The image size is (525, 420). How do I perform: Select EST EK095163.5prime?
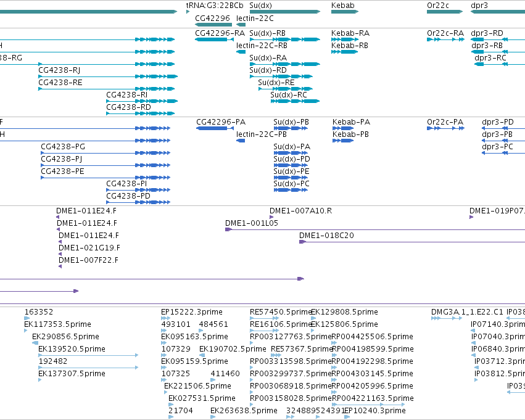point(163,343)
